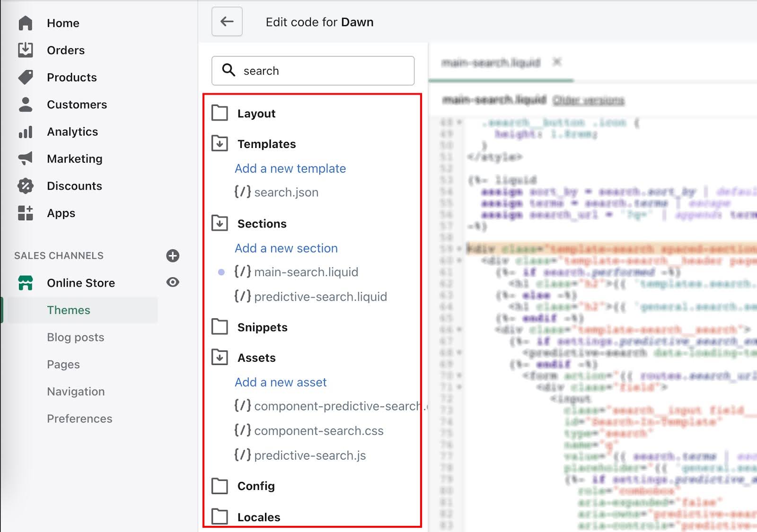The image size is (757, 532).
Task: Focus the file search input field
Action: [x=313, y=71]
